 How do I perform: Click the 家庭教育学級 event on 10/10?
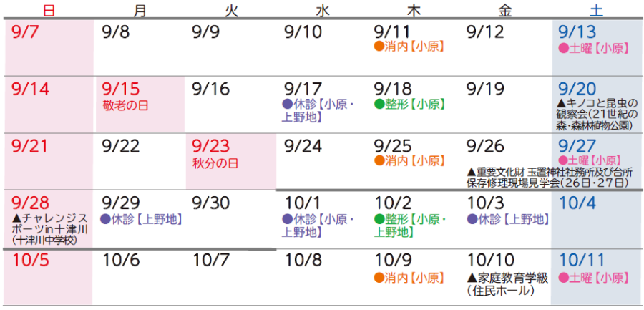coord(509,278)
